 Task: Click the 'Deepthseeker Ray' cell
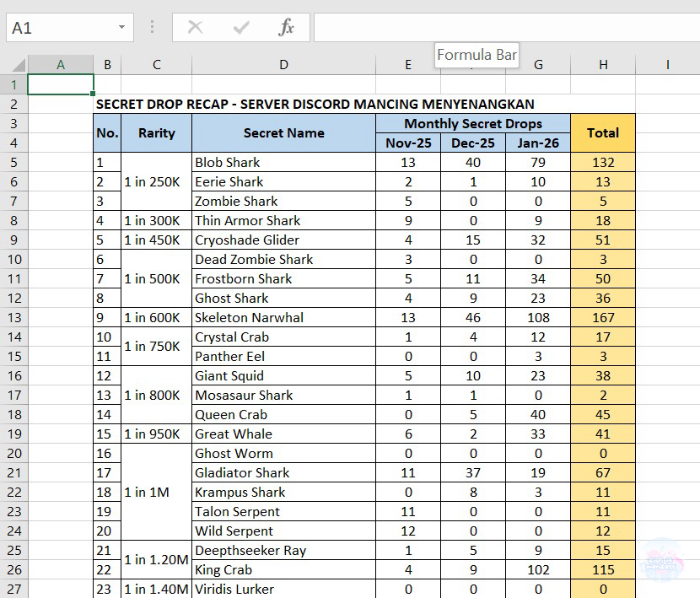pos(283,551)
